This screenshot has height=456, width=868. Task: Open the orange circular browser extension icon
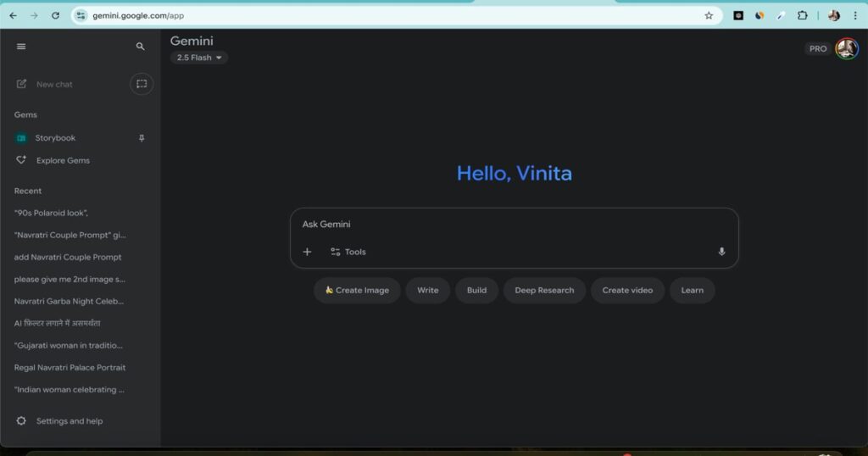coord(759,15)
